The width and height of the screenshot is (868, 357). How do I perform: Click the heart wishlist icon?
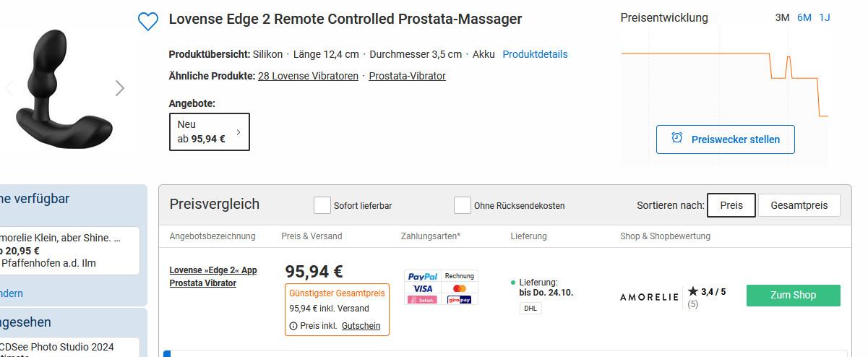click(x=147, y=22)
